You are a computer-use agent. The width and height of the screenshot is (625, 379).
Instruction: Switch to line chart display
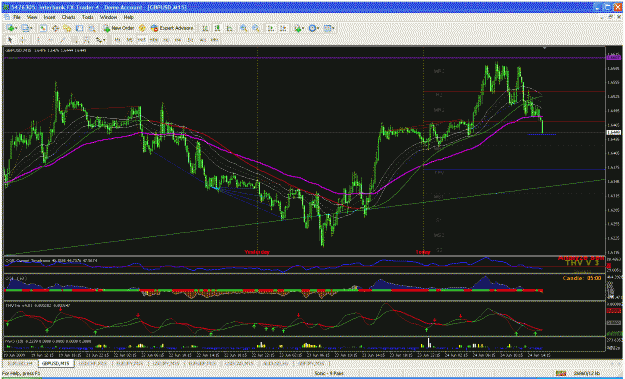pos(230,28)
